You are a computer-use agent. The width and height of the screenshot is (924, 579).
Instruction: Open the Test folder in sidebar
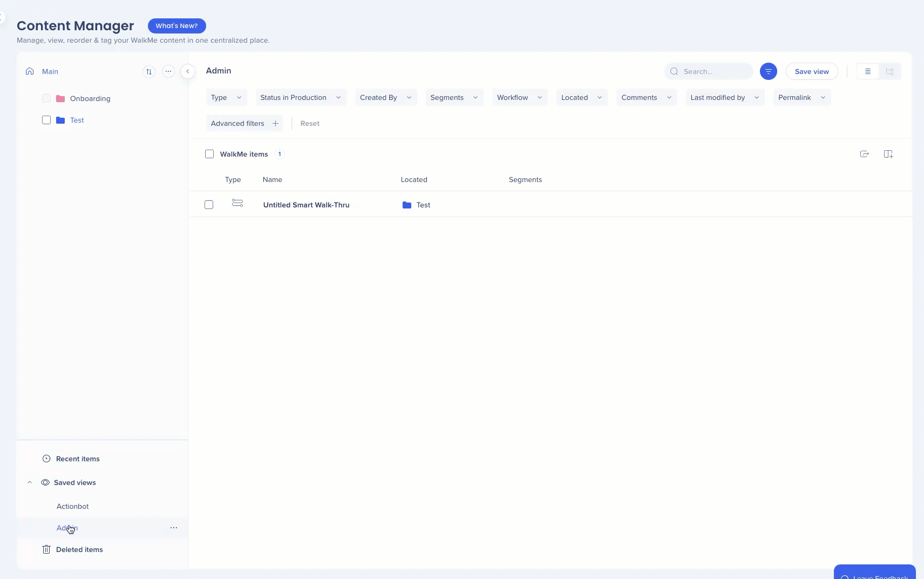coord(77,120)
